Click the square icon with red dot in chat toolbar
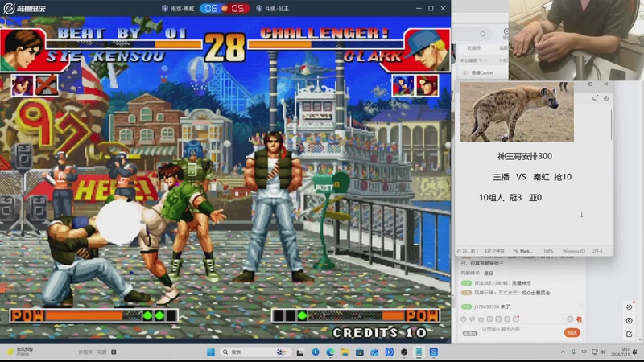The image size is (644, 362). coord(516,319)
